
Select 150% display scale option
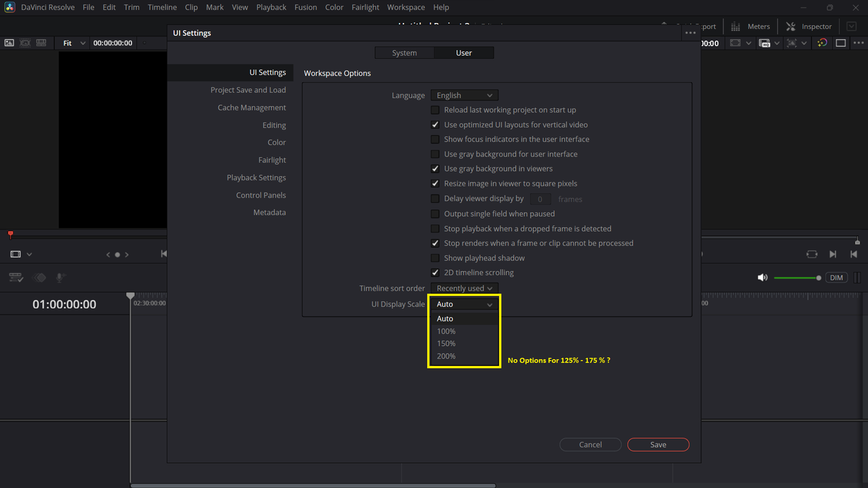click(465, 344)
